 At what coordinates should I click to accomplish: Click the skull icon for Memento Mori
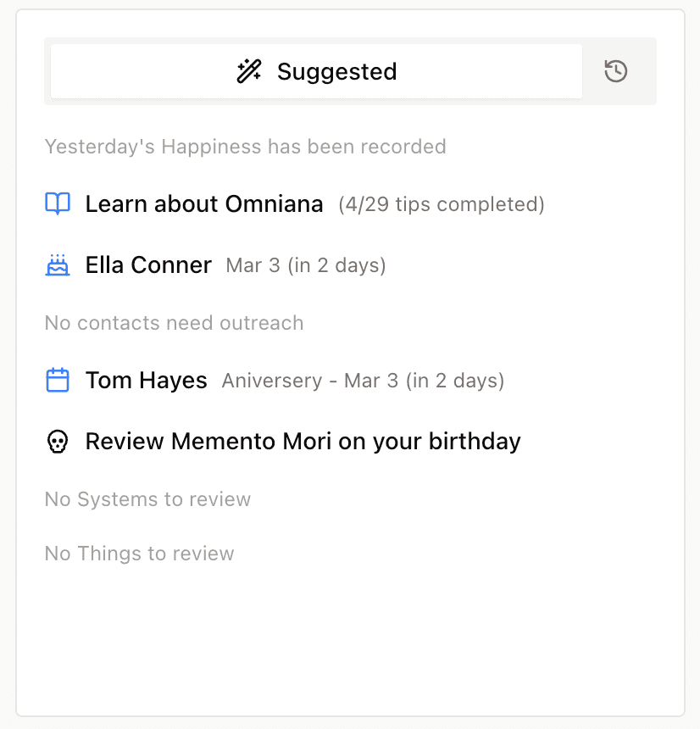[58, 441]
